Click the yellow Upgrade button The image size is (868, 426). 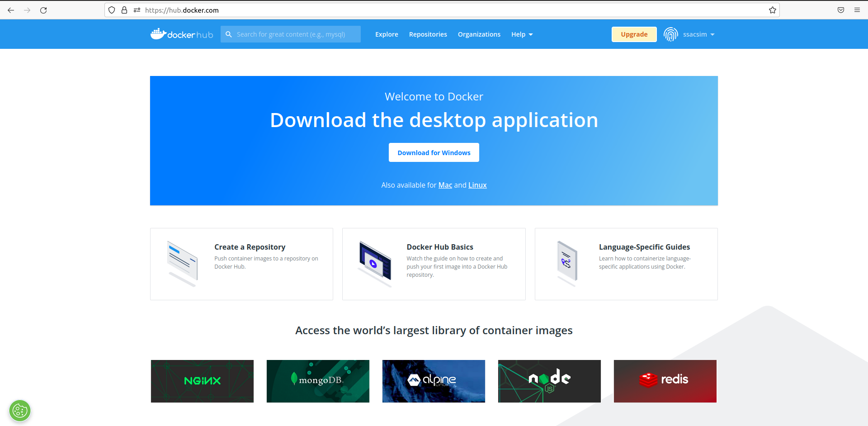[634, 34]
